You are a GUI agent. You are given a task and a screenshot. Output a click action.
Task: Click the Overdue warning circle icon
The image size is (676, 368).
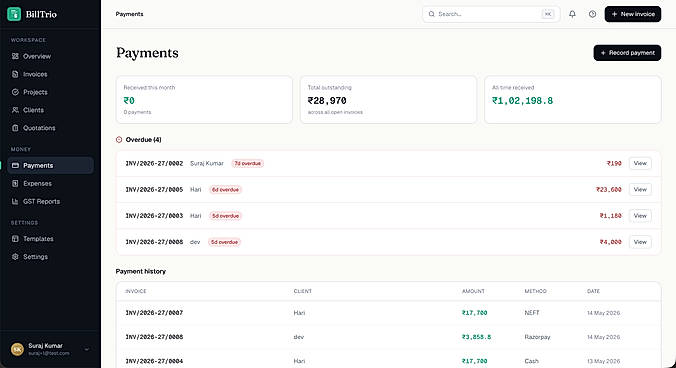click(119, 140)
